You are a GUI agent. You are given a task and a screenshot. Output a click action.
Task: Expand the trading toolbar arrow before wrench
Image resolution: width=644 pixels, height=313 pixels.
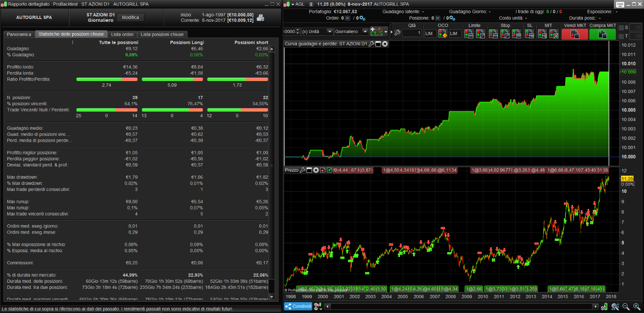[x=391, y=32]
